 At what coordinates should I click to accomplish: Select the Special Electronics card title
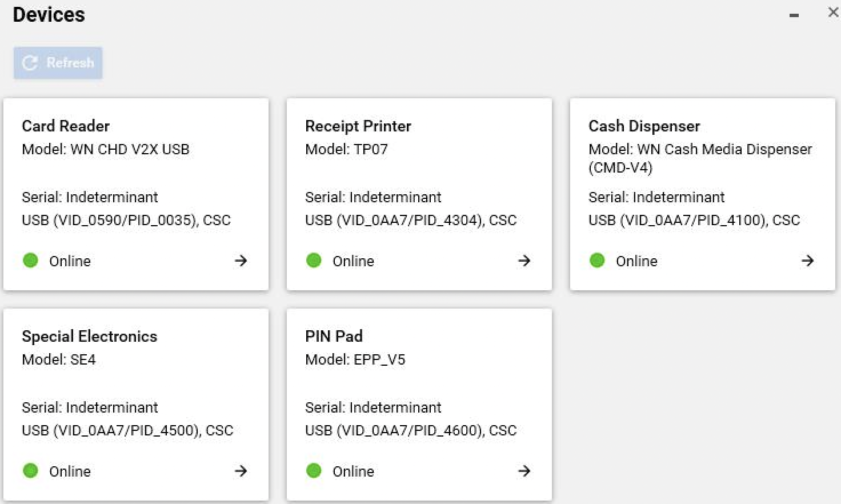pyautogui.click(x=89, y=336)
